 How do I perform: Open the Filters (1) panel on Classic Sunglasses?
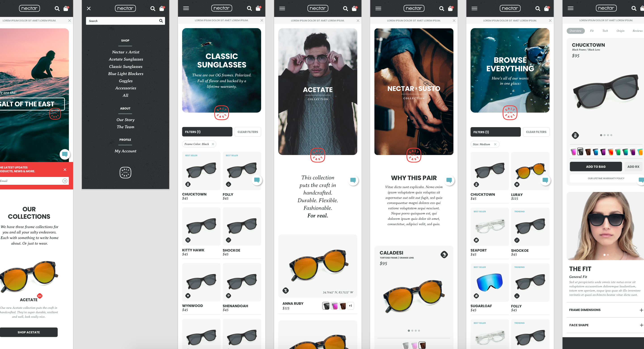click(207, 132)
